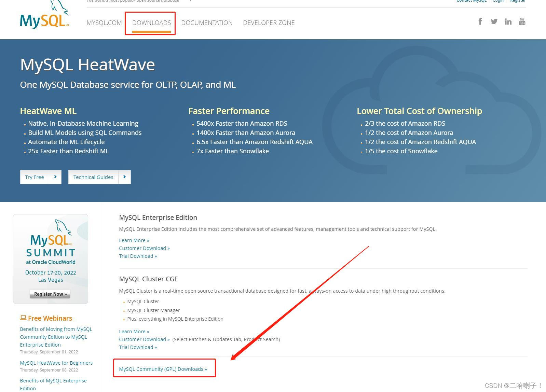Open Trial Download under Enterprise Edition
This screenshot has width=546, height=392.
pyautogui.click(x=138, y=256)
